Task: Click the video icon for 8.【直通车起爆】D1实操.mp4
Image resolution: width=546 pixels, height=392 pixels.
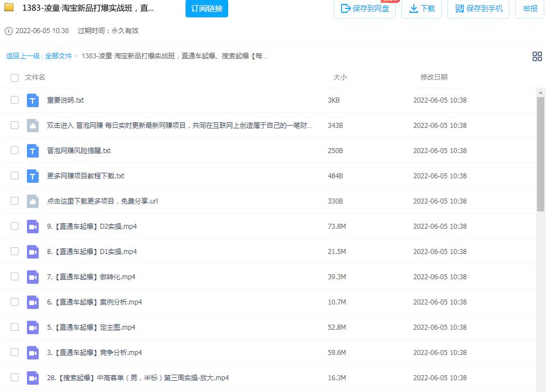Action: coord(33,252)
